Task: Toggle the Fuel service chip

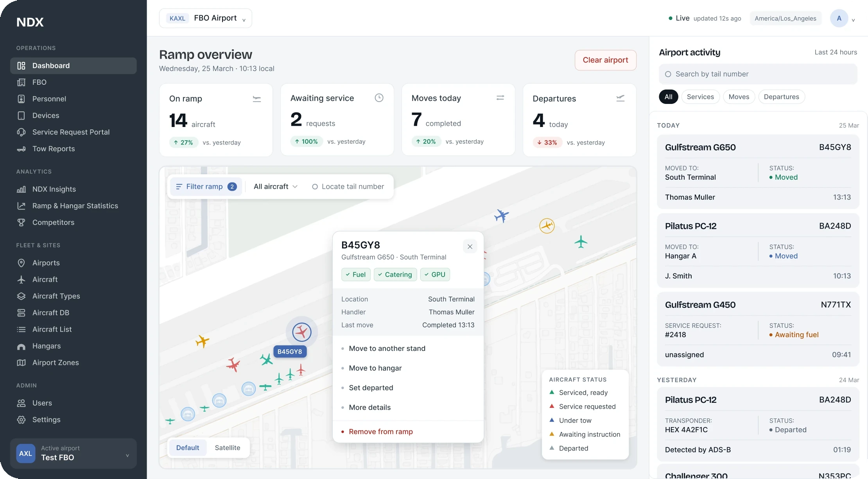Action: point(356,275)
